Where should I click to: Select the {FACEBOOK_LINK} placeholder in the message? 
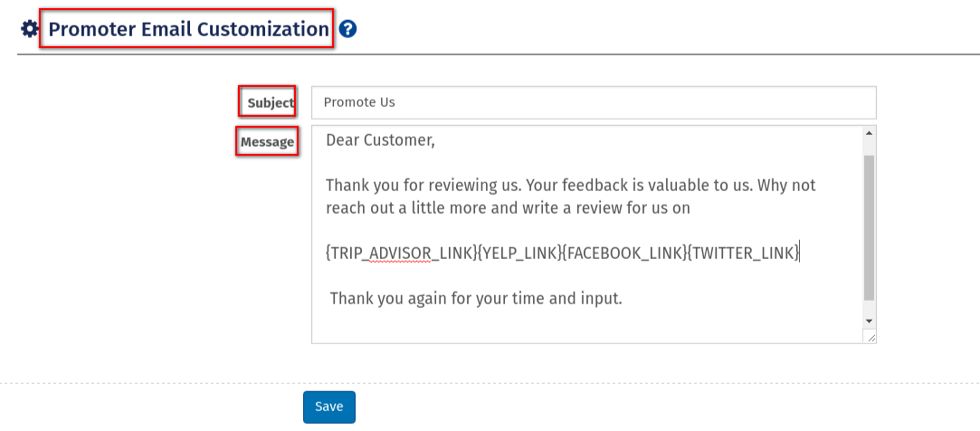point(623,253)
